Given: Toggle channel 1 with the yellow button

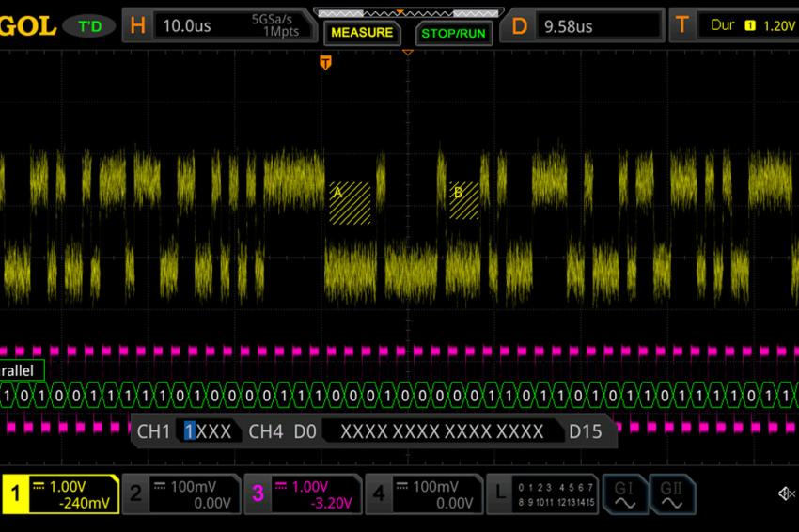Looking at the screenshot, I should [x=61, y=493].
